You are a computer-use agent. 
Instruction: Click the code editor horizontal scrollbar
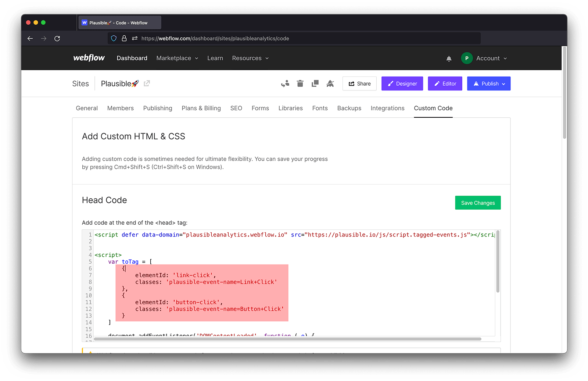click(x=287, y=339)
